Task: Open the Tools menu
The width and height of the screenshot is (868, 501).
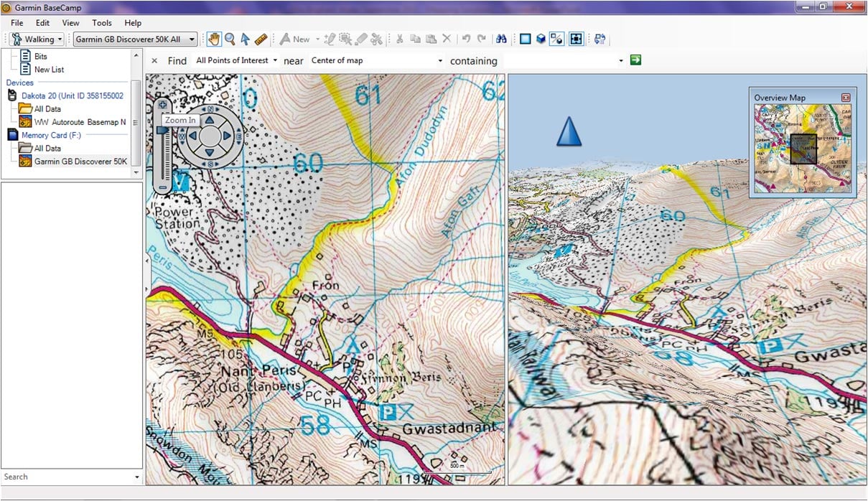Action: click(x=102, y=23)
